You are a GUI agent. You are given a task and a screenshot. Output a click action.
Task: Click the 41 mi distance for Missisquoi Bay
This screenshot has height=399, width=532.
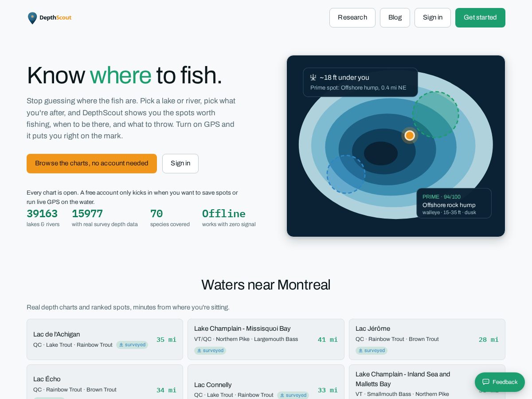click(x=328, y=340)
